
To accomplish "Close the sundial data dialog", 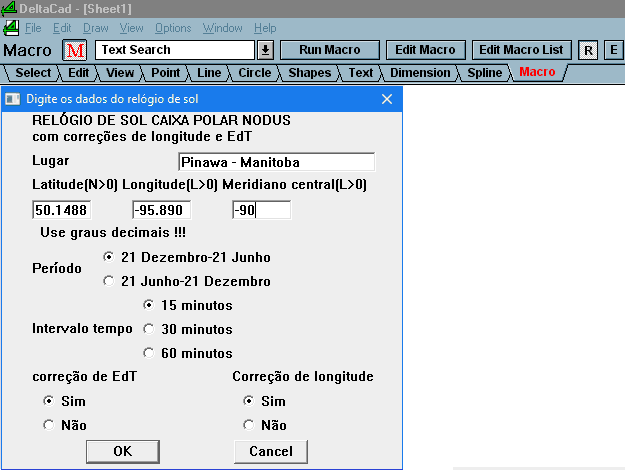I will click(387, 99).
